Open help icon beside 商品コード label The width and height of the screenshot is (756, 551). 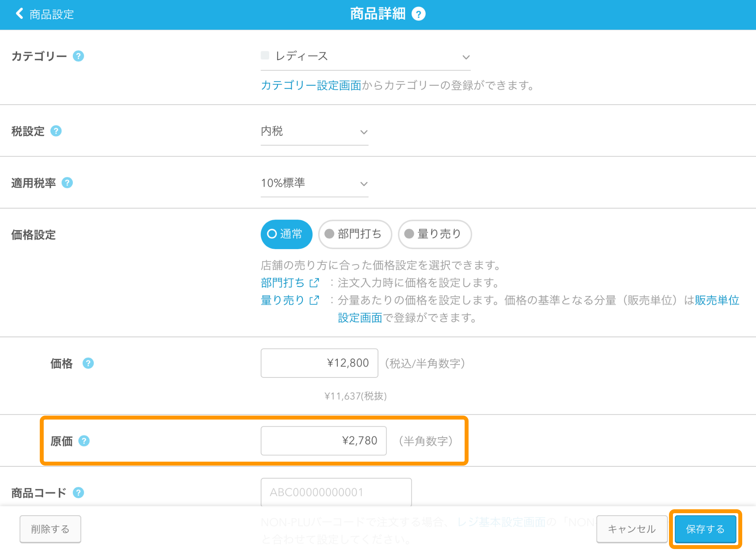[78, 493]
